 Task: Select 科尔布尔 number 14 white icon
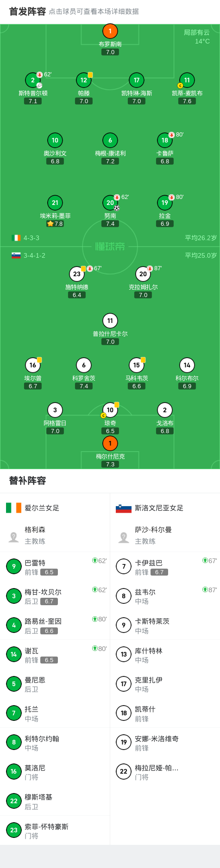(x=187, y=366)
